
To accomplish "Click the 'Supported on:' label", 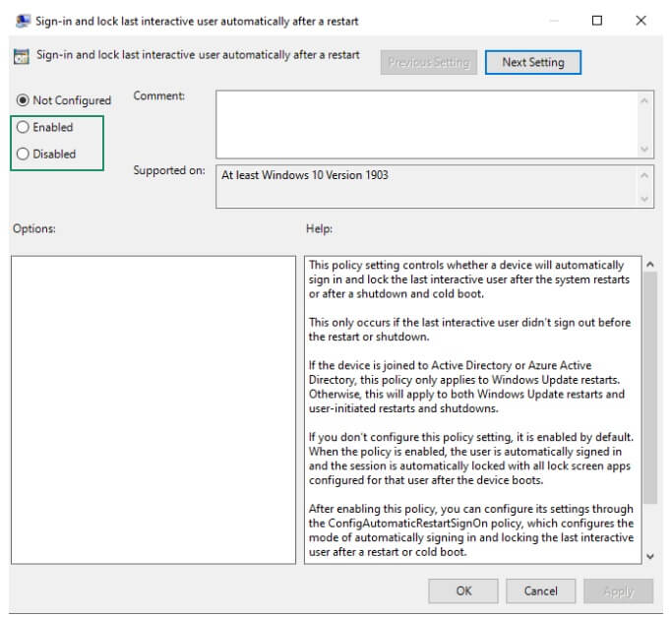I will click(169, 170).
